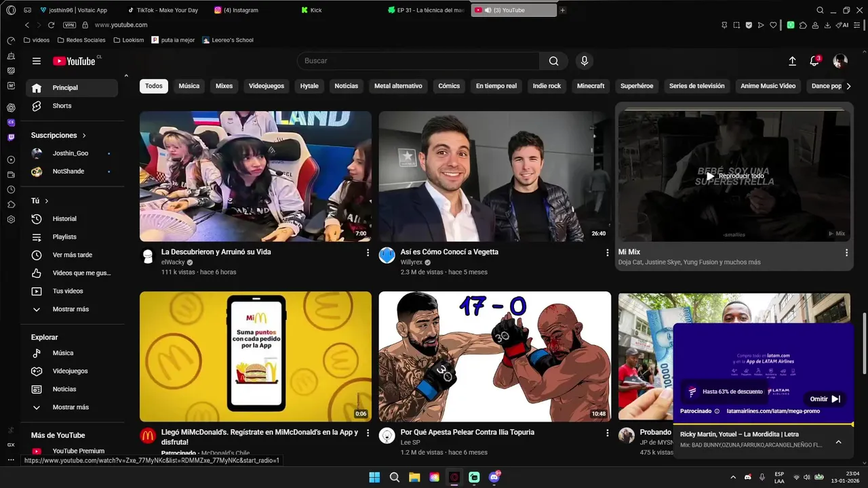Expand the Tú section chevron
The width and height of the screenshot is (868, 488).
47,201
